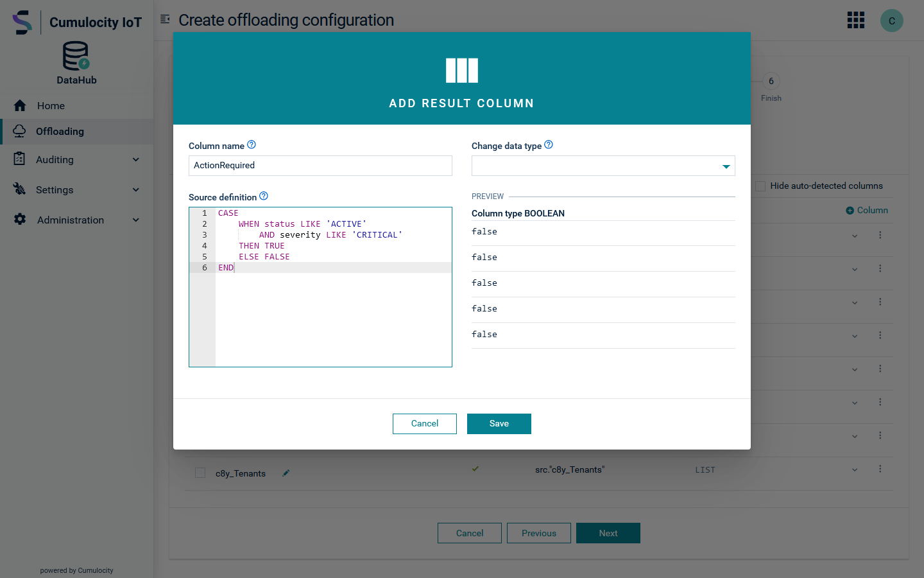Add a new Column via plus link

click(867, 210)
